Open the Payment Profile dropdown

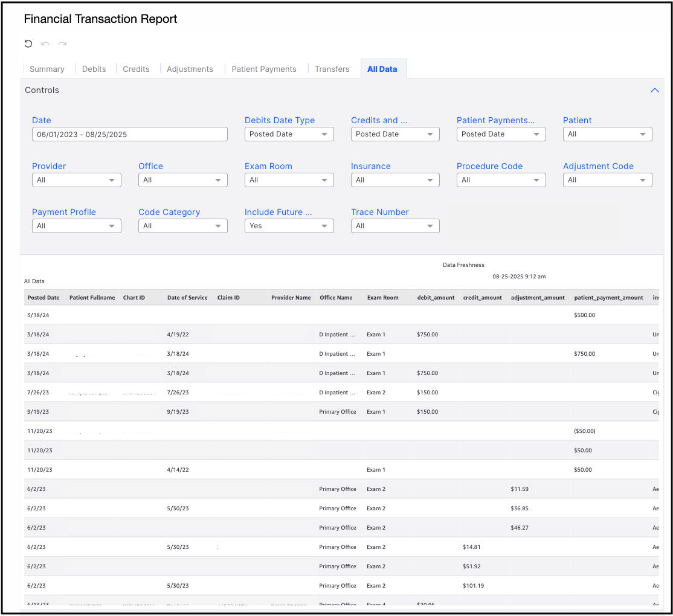click(76, 226)
